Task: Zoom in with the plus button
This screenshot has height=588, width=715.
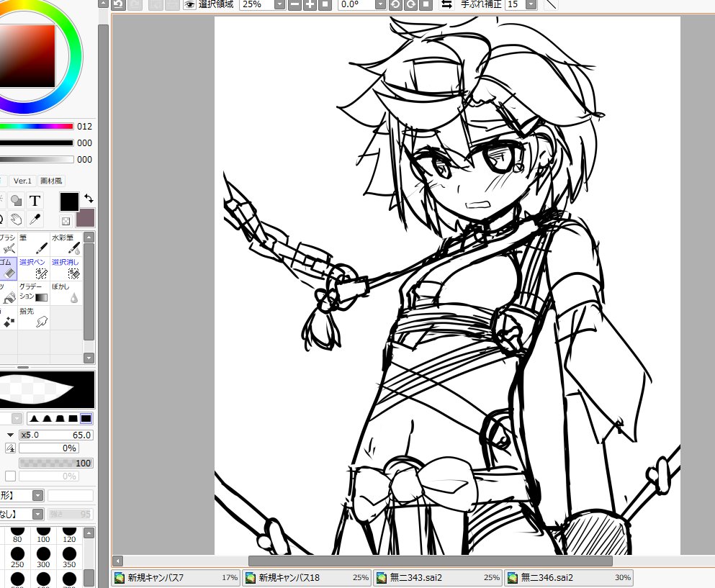Action: point(310,4)
